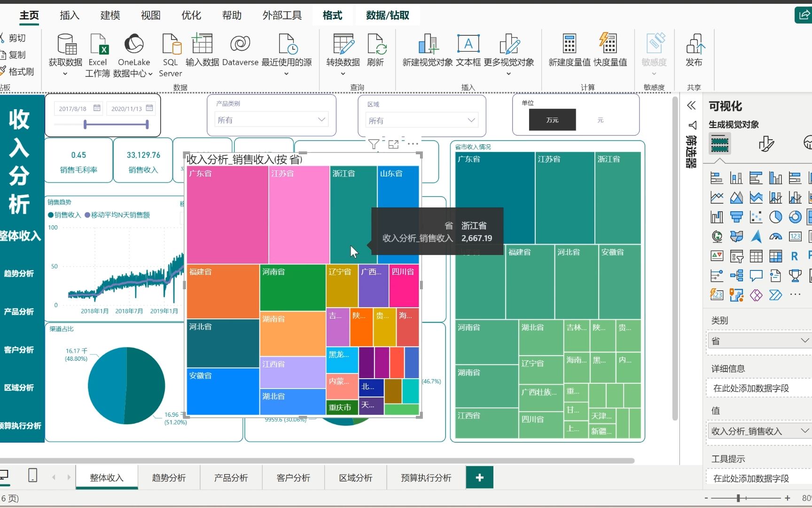This screenshot has height=508, width=812.
Task: Open the 预算执行分析 page tab at the bottom
Action: click(x=426, y=477)
